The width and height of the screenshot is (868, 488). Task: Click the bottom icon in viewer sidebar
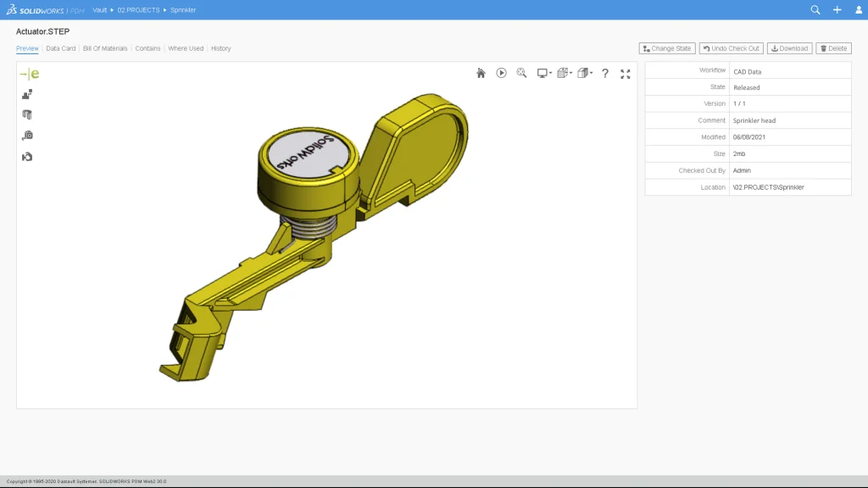(27, 157)
